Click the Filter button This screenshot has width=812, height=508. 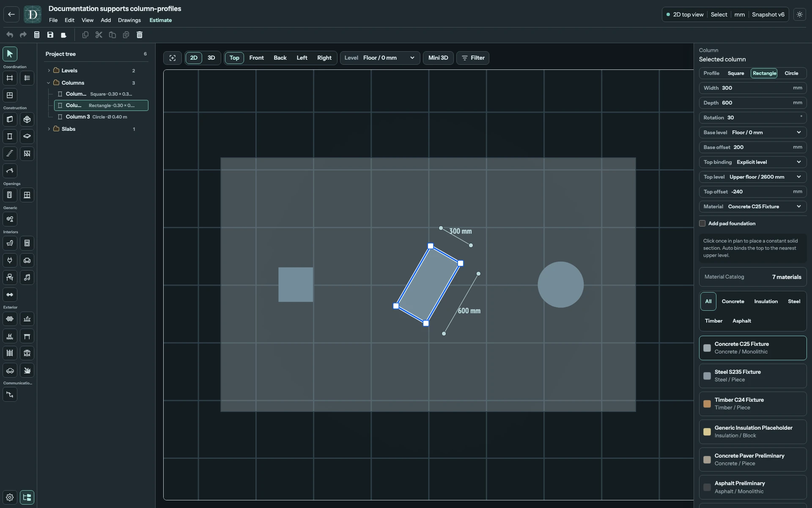pos(473,58)
